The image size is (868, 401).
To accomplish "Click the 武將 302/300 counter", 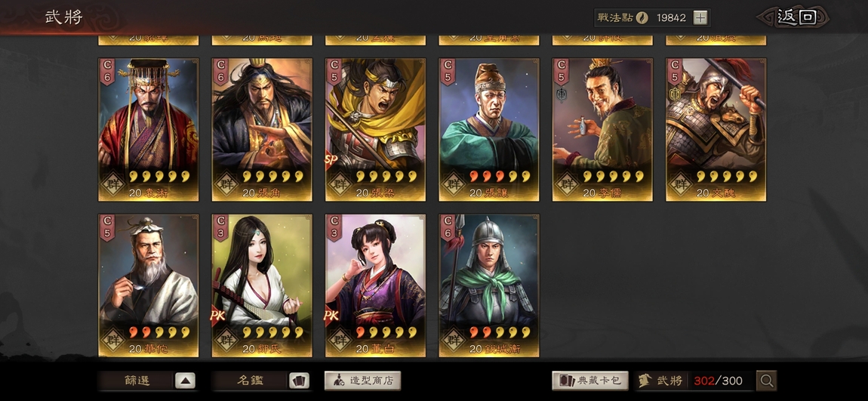I will pos(694,381).
